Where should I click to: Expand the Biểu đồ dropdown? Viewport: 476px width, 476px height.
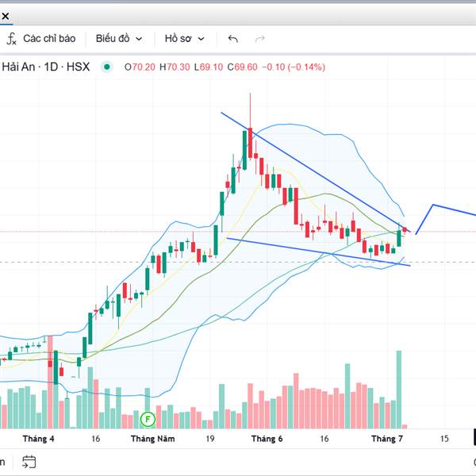(119, 39)
